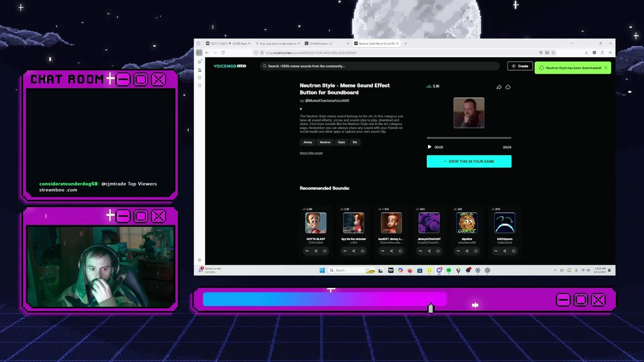Screen dimensions: 644x362
Task: Download Ayy its the nickster sound
Action: click(362, 251)
